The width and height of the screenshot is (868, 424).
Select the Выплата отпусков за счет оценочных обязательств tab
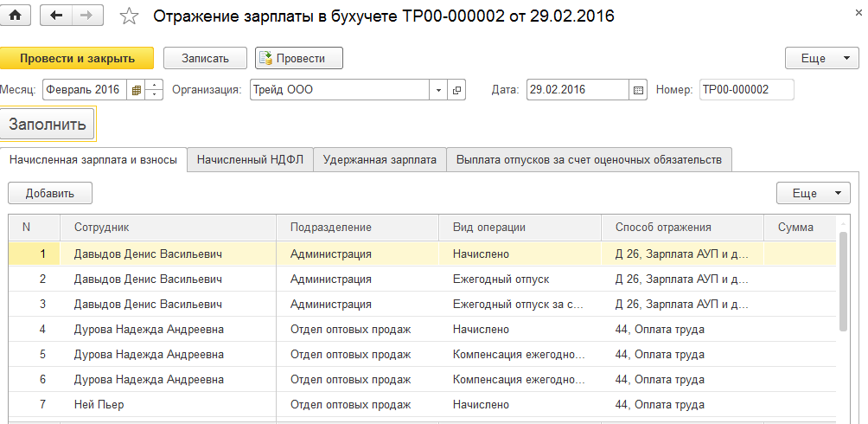point(589,160)
